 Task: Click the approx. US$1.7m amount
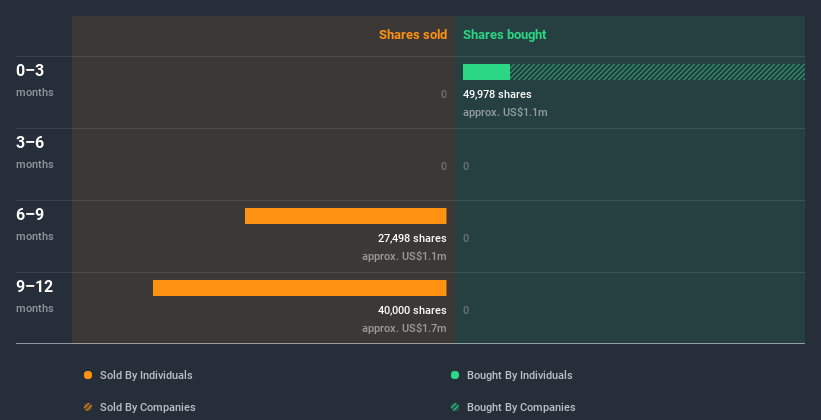pyautogui.click(x=404, y=328)
